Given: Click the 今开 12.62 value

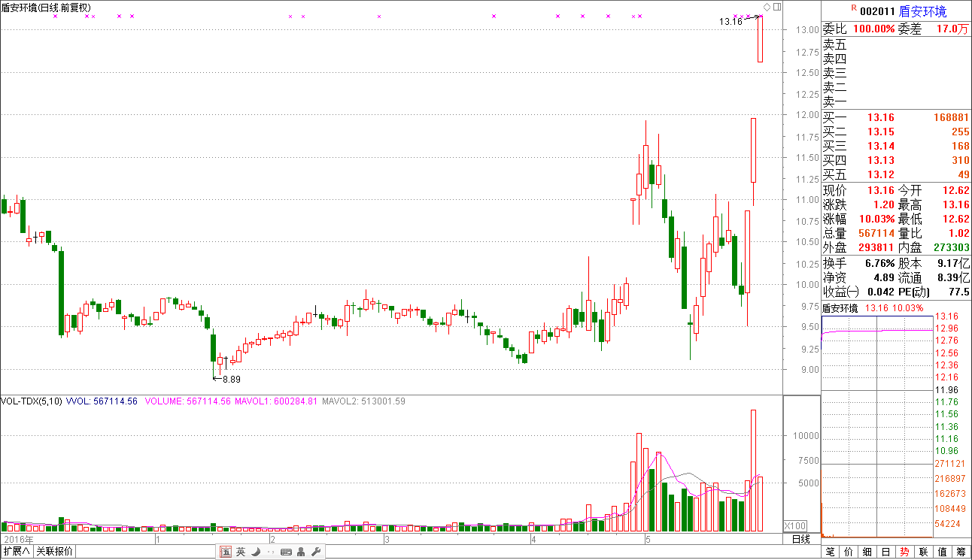Looking at the screenshot, I should (x=955, y=190).
